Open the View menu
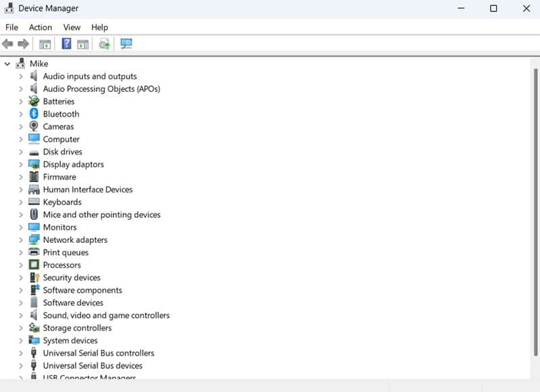The width and height of the screenshot is (540, 392). tap(72, 27)
